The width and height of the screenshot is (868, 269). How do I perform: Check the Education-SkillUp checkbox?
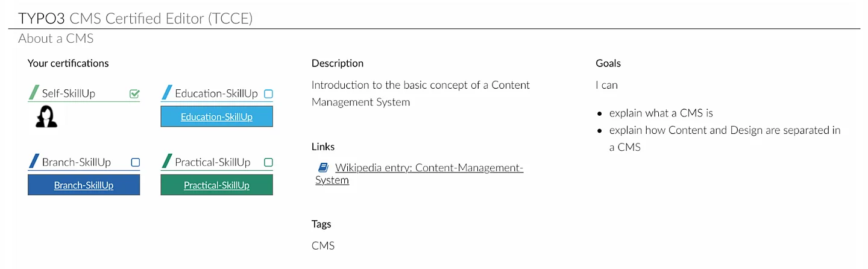[268, 93]
